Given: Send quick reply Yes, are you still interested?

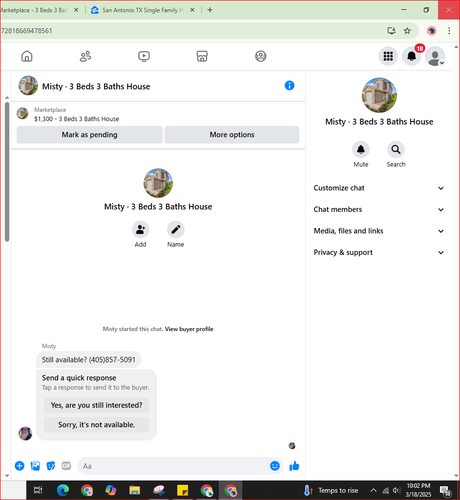Looking at the screenshot, I should (96, 405).
